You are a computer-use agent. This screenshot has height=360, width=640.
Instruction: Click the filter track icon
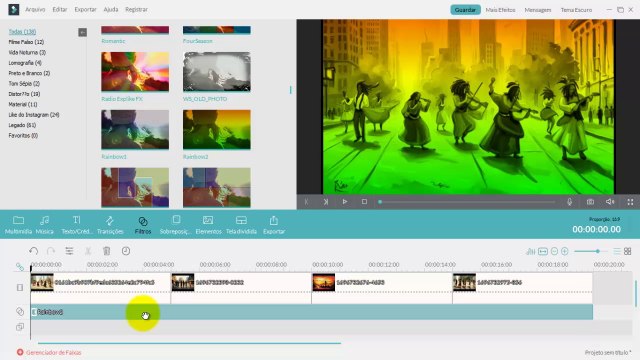(x=20, y=311)
